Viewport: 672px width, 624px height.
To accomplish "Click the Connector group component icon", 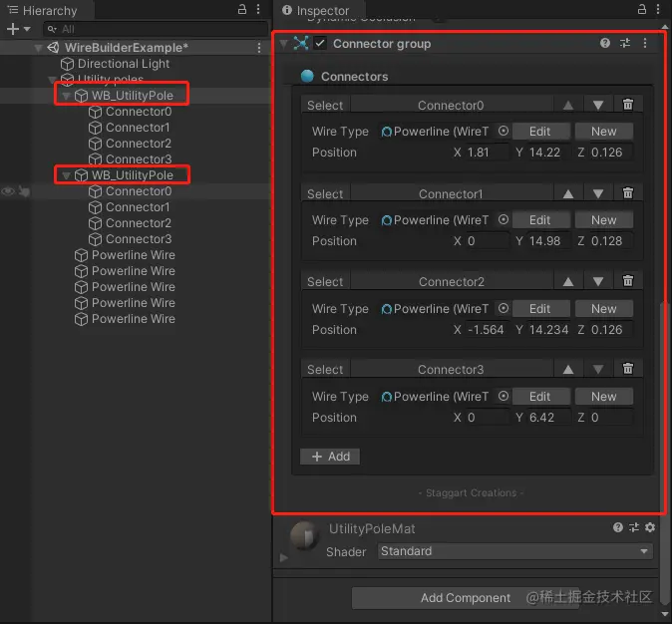I will [301, 43].
